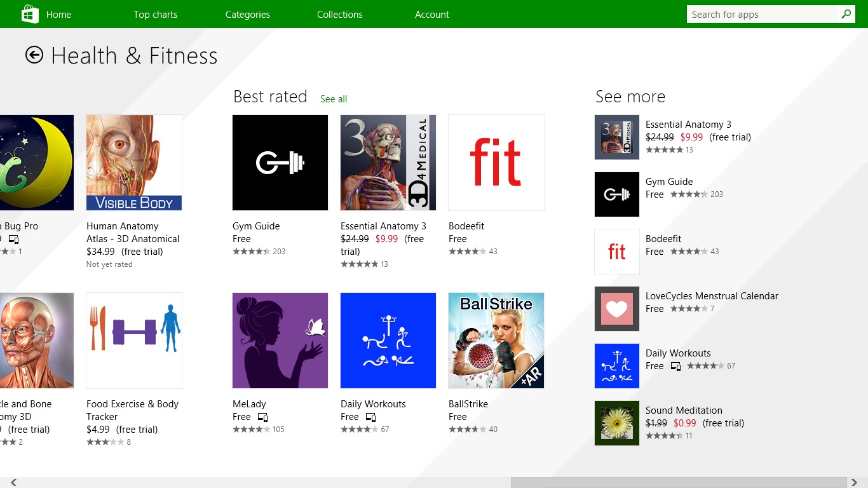Image resolution: width=868 pixels, height=488 pixels.
Task: Click the $34.99 Human Anatomy Atlas price
Action: click(x=100, y=252)
